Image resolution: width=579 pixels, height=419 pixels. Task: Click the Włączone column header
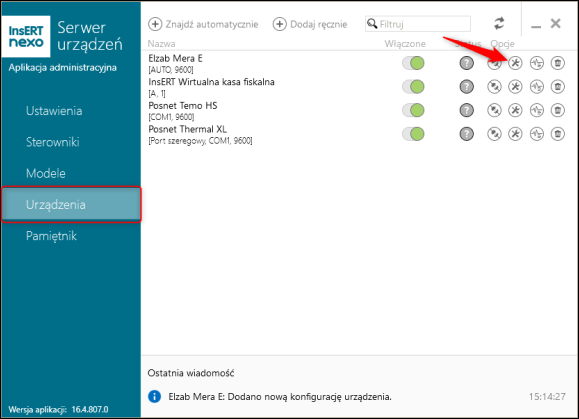click(405, 44)
